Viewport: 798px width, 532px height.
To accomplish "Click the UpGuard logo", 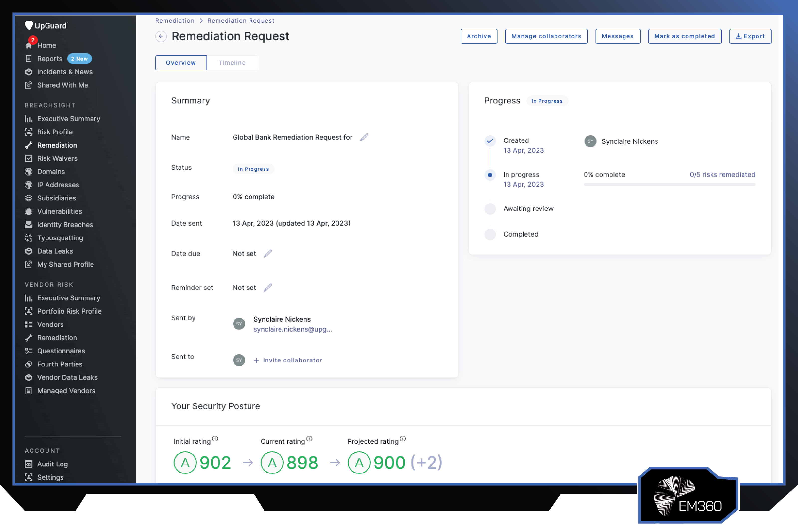I will [x=46, y=25].
